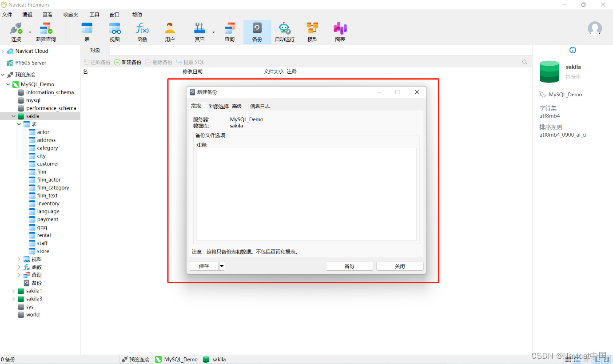Image resolution: width=613 pixels, height=364 pixels.
Task: Open the 图表 chart toolbar icon
Action: (x=340, y=32)
